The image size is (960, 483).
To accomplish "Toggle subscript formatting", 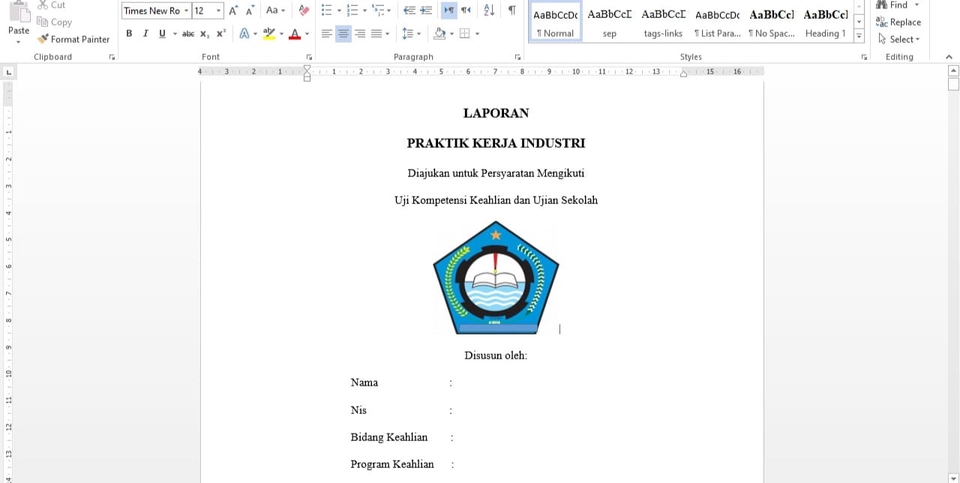I will tap(204, 34).
